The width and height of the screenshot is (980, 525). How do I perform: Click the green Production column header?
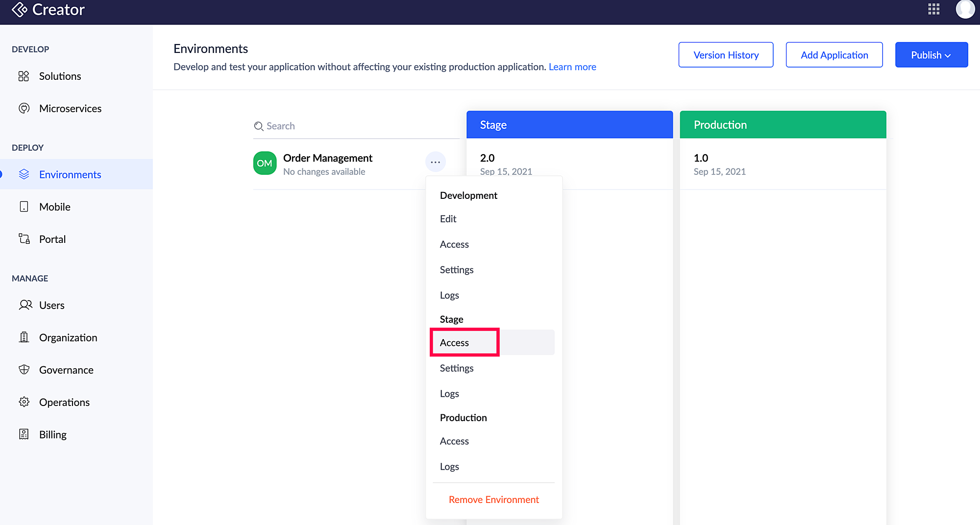pyautogui.click(x=783, y=125)
